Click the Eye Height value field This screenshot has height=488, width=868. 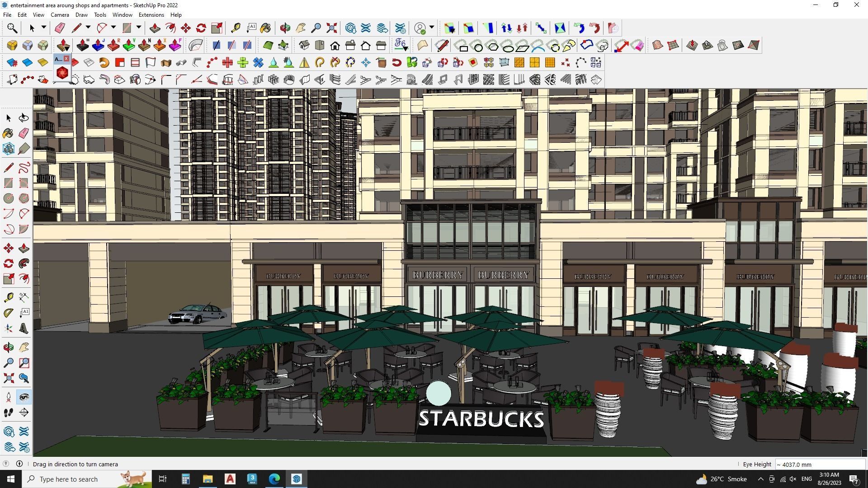[x=820, y=465]
